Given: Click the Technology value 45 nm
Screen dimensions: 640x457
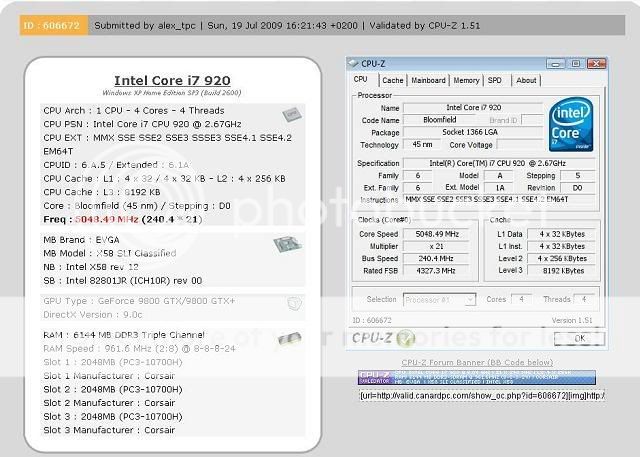Looking at the screenshot, I should [x=422, y=144].
